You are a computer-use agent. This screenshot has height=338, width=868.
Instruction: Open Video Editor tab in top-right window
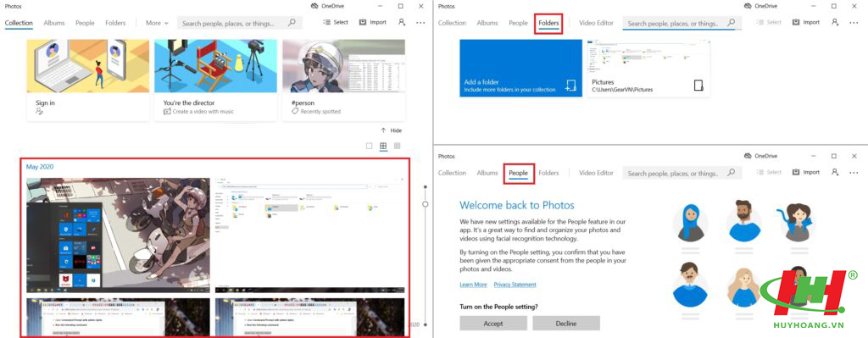point(596,23)
